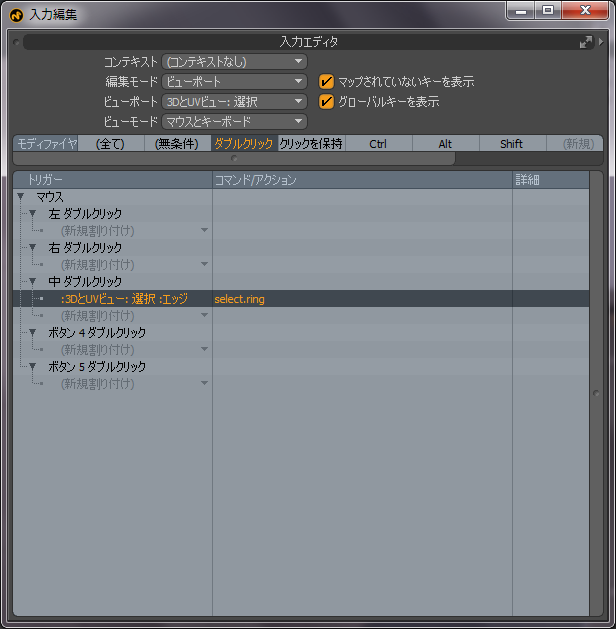This screenshot has height=629, width=616.
Task: Collapse the ボタン 5 ダブルクリック node
Action: [x=33, y=367]
